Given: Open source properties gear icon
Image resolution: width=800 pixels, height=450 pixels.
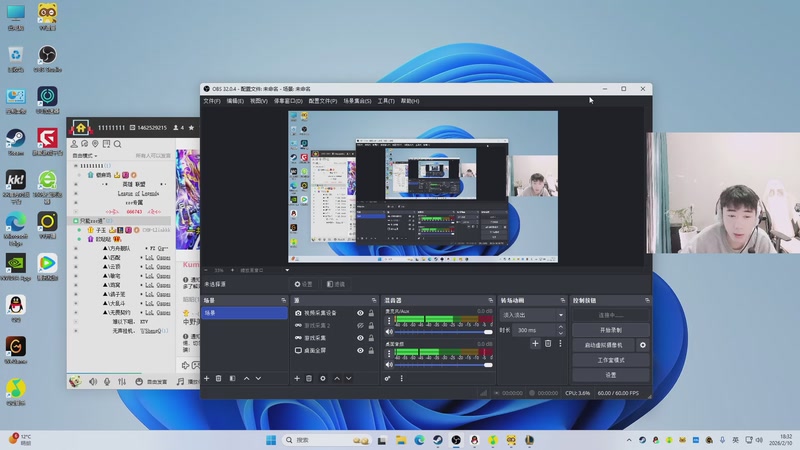Looking at the screenshot, I should 322,378.
